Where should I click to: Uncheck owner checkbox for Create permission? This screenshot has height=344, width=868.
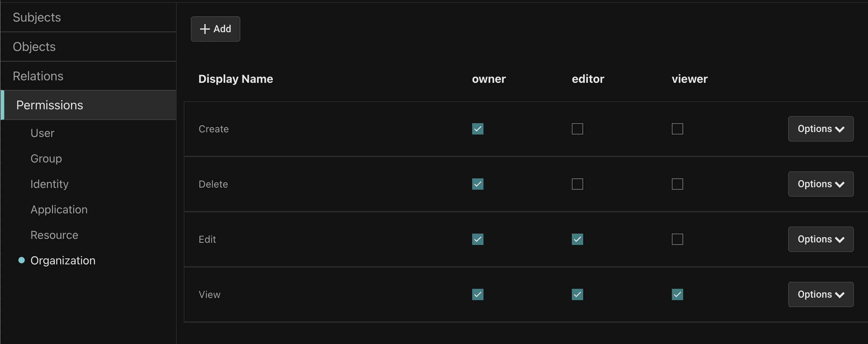(x=477, y=129)
